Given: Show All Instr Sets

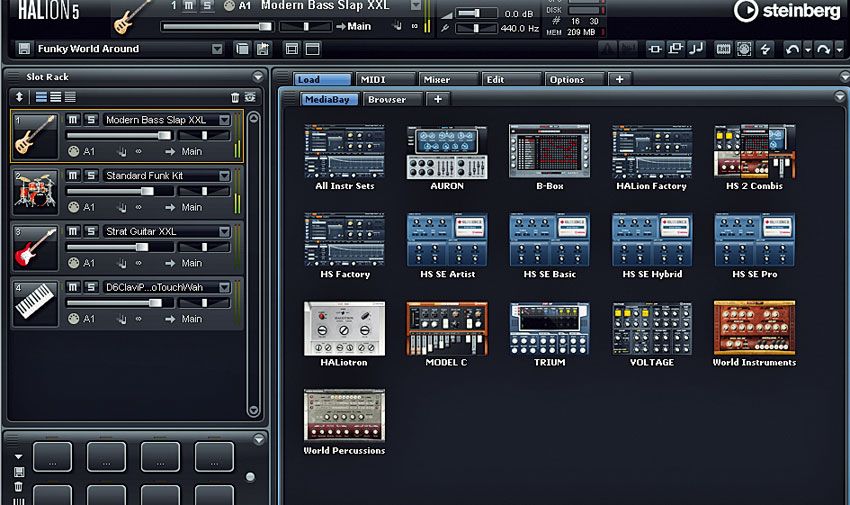Looking at the screenshot, I should [344, 152].
